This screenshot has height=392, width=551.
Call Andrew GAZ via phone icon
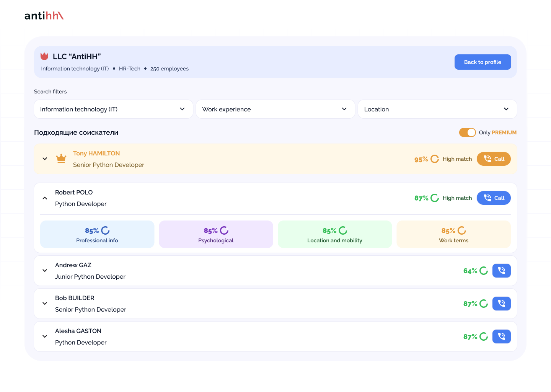point(501,271)
